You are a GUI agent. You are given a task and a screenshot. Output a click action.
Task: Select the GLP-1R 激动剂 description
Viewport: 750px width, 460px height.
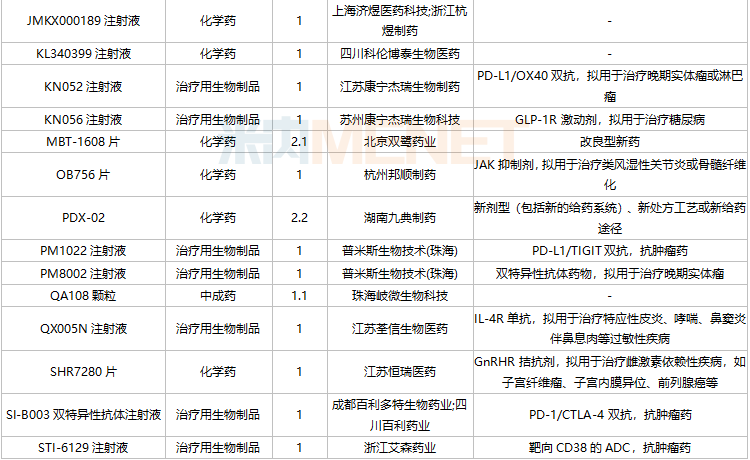pos(610,119)
